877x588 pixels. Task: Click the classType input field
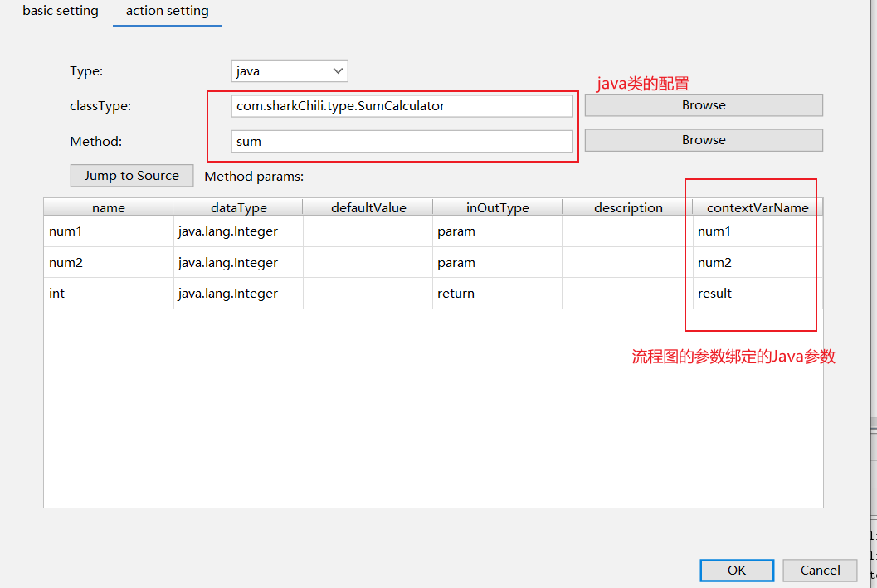click(402, 106)
